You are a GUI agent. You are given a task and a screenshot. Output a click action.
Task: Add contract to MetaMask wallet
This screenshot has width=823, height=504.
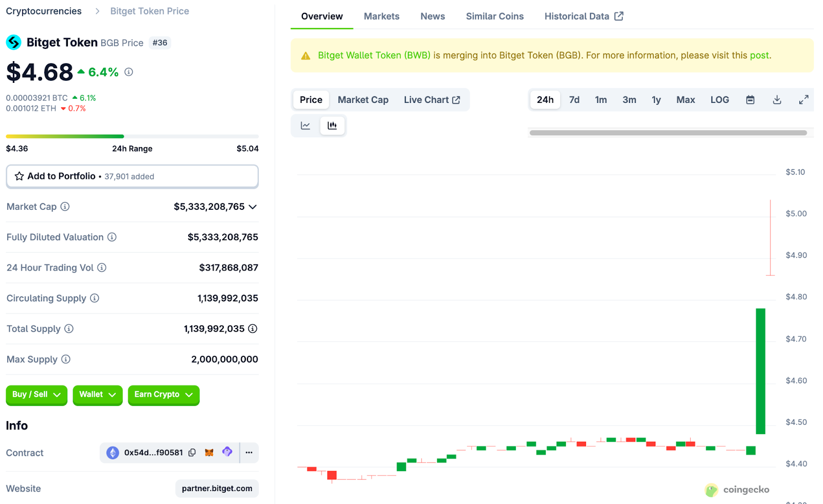point(210,453)
